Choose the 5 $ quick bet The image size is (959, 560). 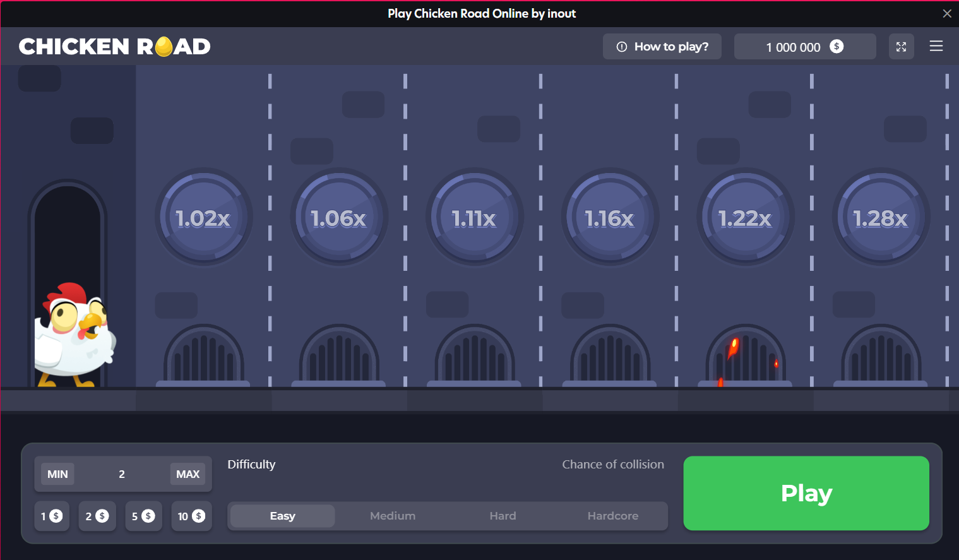point(143,516)
